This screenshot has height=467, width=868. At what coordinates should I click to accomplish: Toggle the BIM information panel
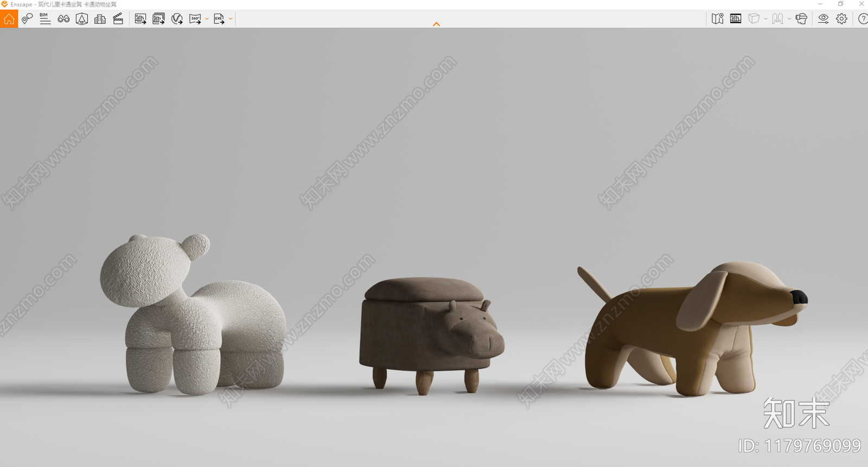pos(45,19)
